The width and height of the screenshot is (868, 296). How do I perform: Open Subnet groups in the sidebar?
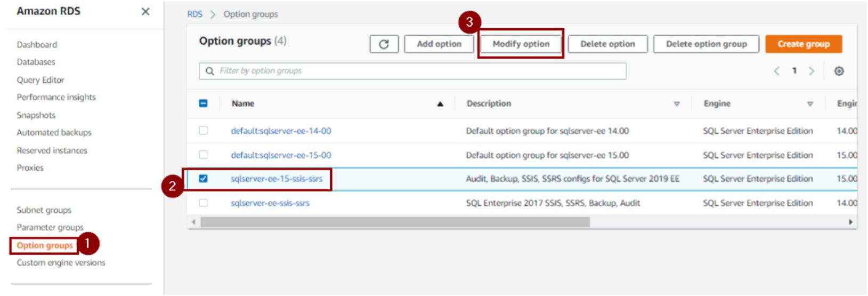(x=44, y=210)
